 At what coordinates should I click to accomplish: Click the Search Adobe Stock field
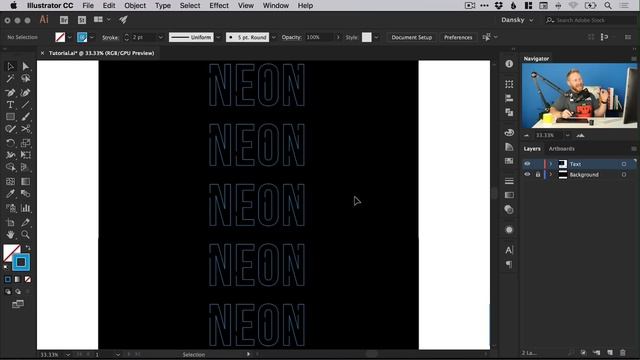click(590, 20)
